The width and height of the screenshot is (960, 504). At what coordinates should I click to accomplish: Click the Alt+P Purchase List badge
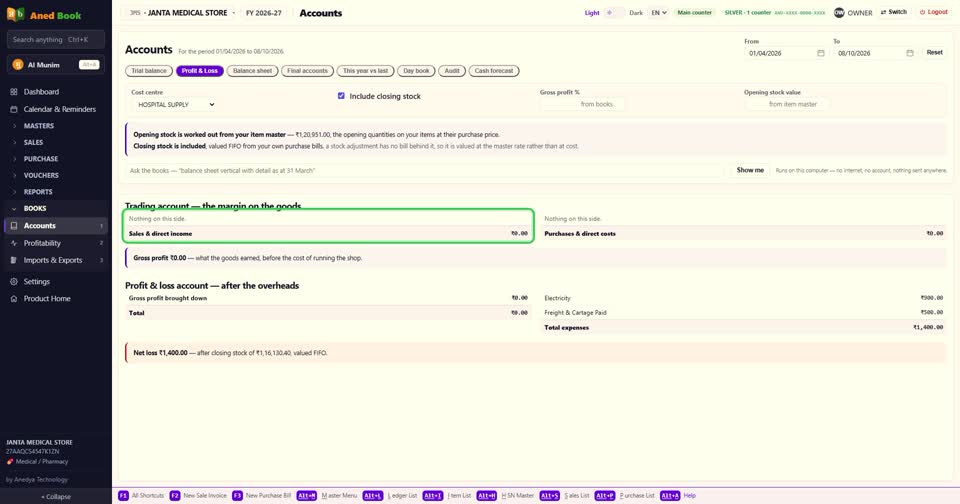[x=605, y=495]
